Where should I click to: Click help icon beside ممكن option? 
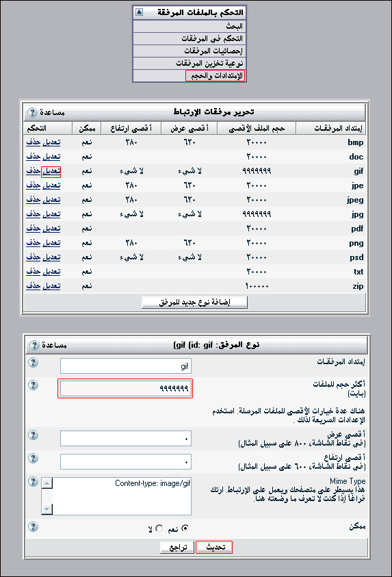pyautogui.click(x=33, y=526)
